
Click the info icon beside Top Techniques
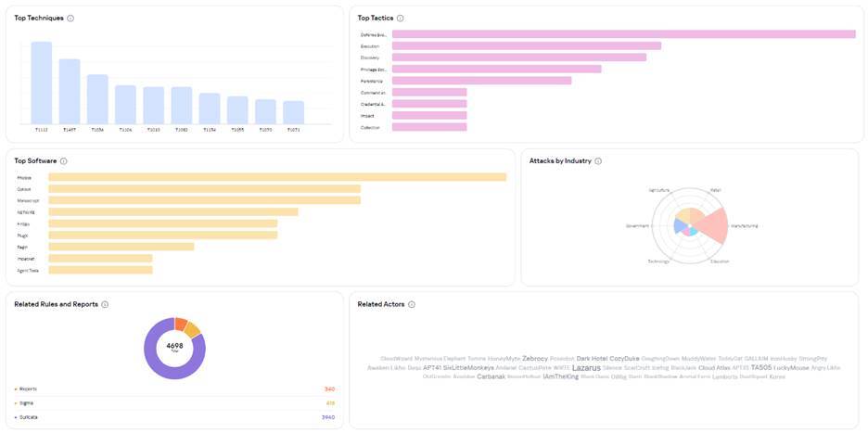pos(70,19)
